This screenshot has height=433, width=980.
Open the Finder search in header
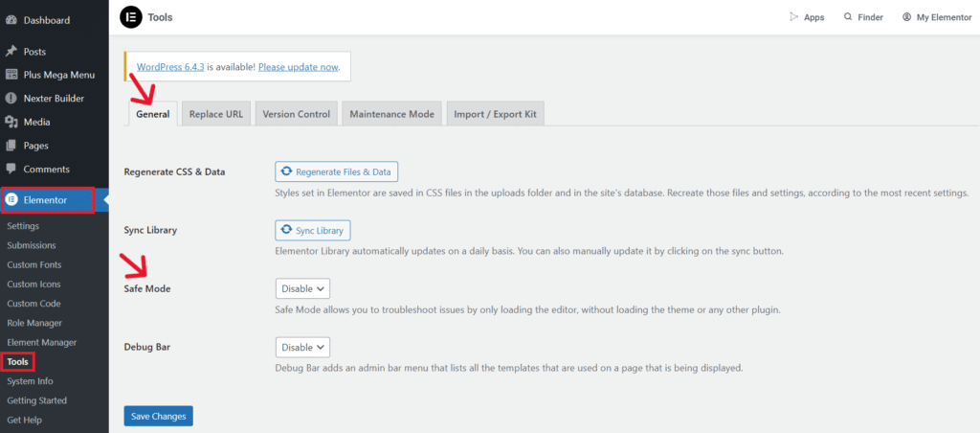(862, 17)
